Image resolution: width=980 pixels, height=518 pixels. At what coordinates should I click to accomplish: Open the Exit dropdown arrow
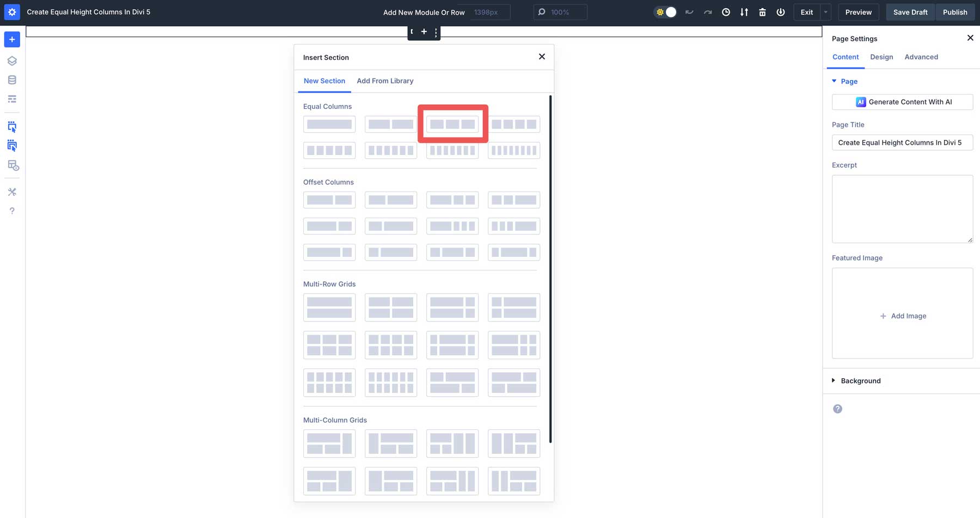coord(825,11)
